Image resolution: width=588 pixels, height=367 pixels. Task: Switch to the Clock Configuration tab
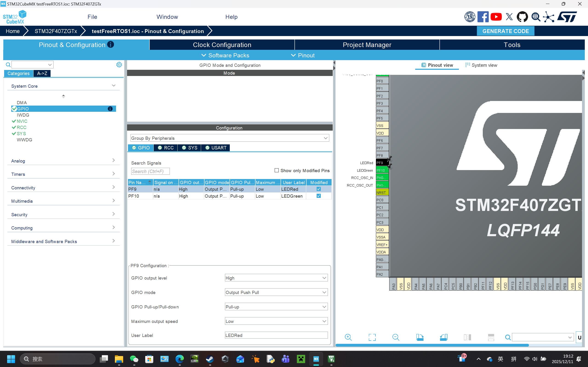tap(222, 45)
